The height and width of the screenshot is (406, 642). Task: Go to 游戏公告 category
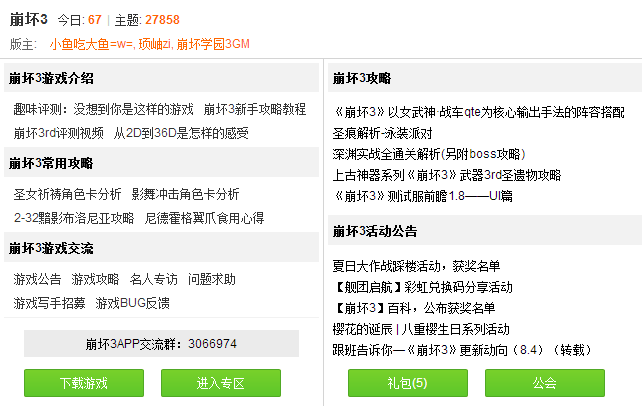coord(37,279)
